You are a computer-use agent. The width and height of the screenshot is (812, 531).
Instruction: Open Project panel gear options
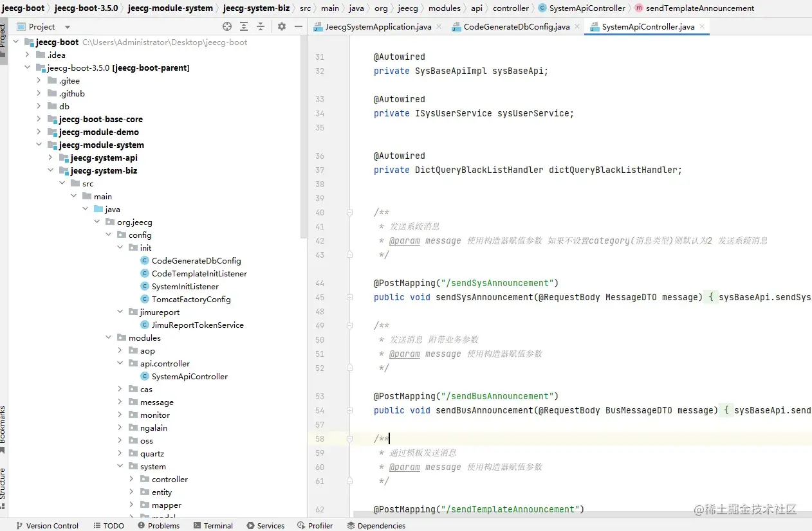pyautogui.click(x=281, y=26)
